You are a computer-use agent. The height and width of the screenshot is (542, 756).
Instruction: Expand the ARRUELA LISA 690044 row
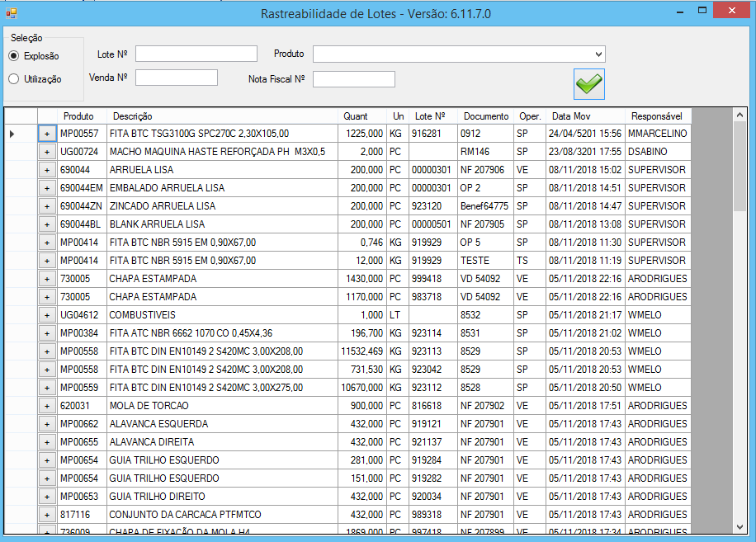(x=47, y=170)
